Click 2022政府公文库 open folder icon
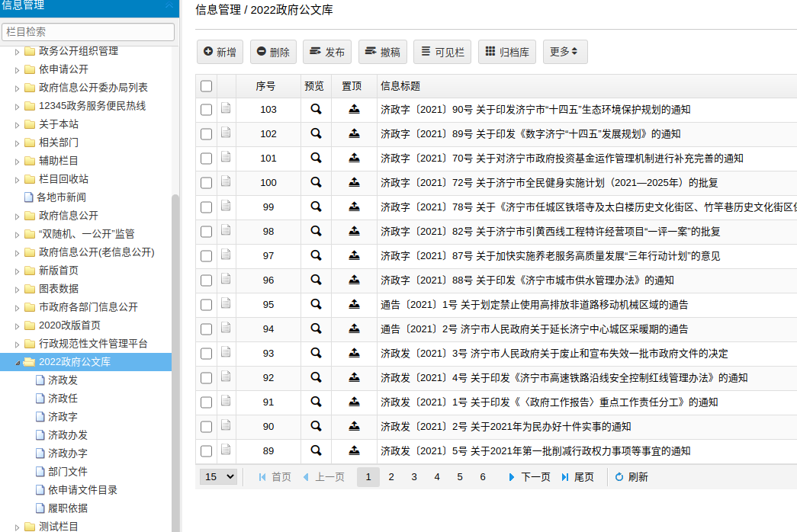This screenshot has width=797, height=532. (x=30, y=362)
